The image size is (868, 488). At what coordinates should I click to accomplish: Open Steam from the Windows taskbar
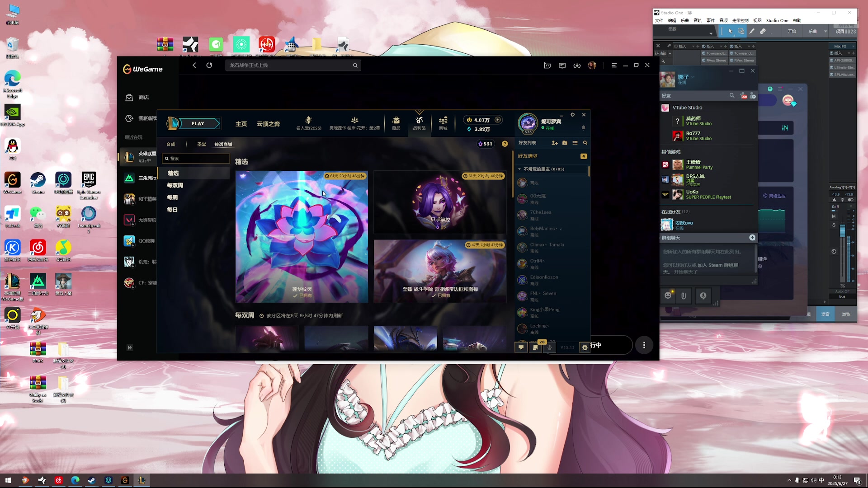point(92,480)
